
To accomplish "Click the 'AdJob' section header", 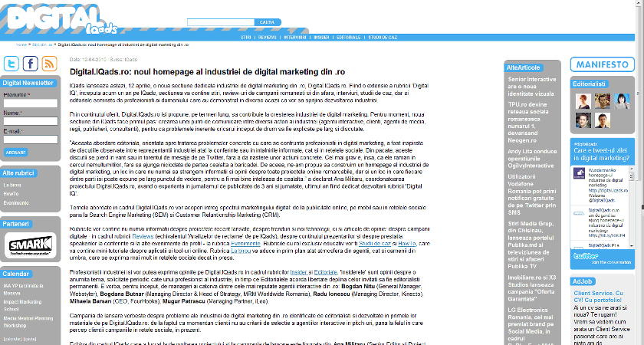I will pyautogui.click(x=583, y=281).
